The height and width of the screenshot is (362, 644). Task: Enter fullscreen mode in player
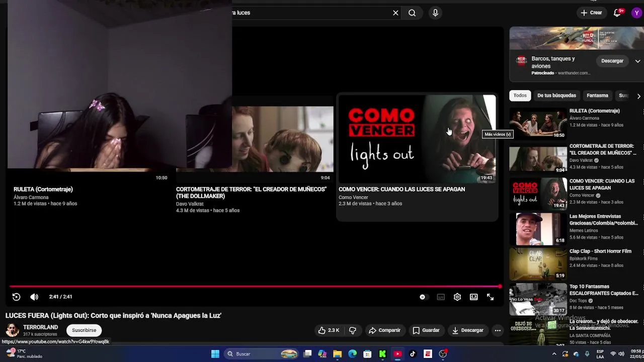pyautogui.click(x=490, y=297)
